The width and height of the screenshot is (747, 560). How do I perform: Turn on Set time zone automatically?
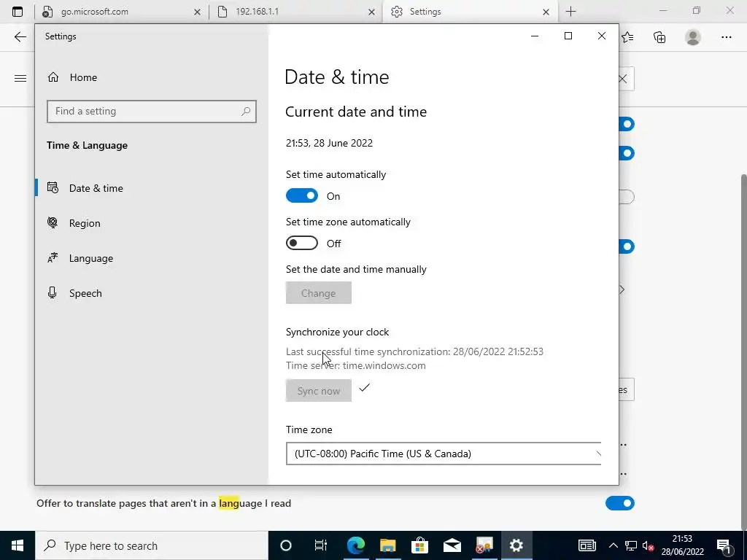[301, 243]
